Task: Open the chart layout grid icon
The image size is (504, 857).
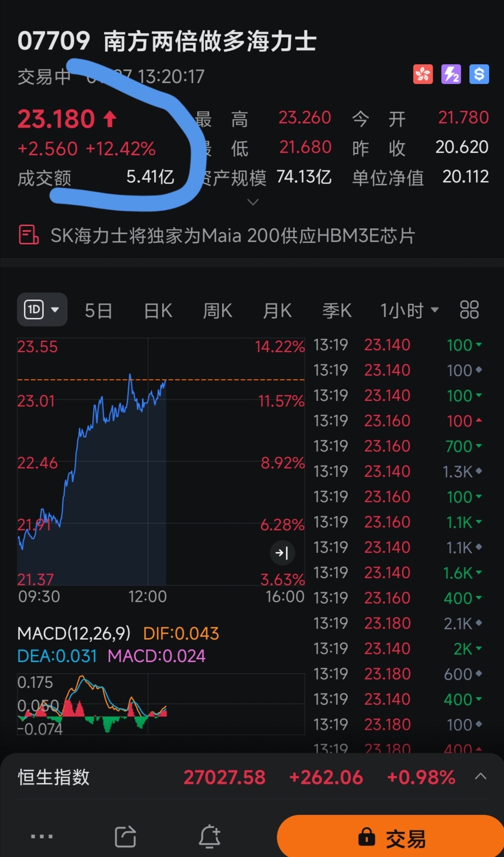Action: click(469, 310)
